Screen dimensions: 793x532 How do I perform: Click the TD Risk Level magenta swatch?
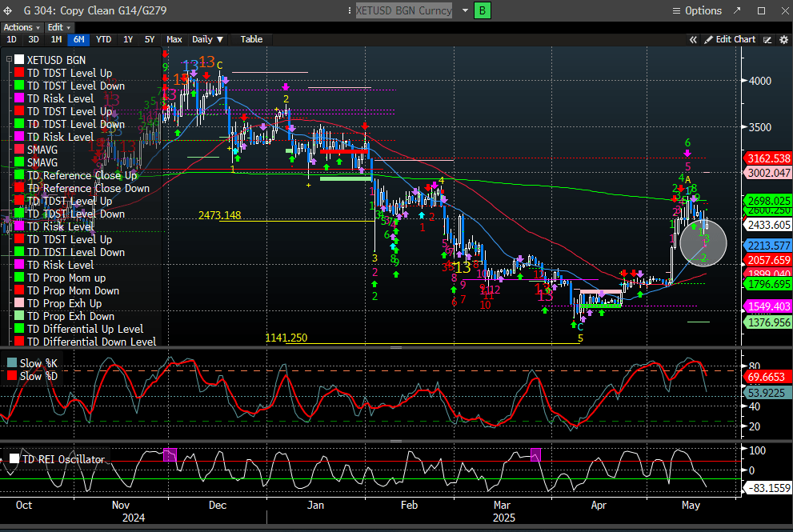(19, 98)
